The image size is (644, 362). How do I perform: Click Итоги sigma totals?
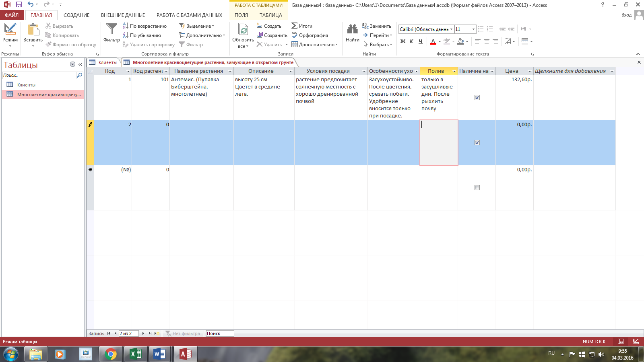(x=302, y=26)
